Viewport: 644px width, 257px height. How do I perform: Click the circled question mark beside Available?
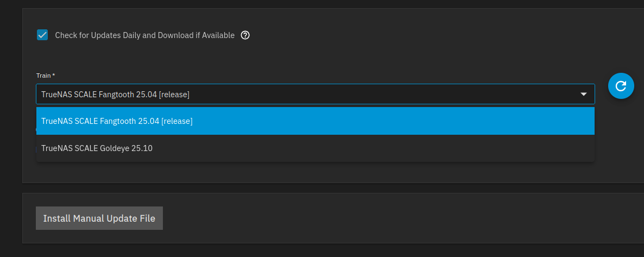[245, 35]
